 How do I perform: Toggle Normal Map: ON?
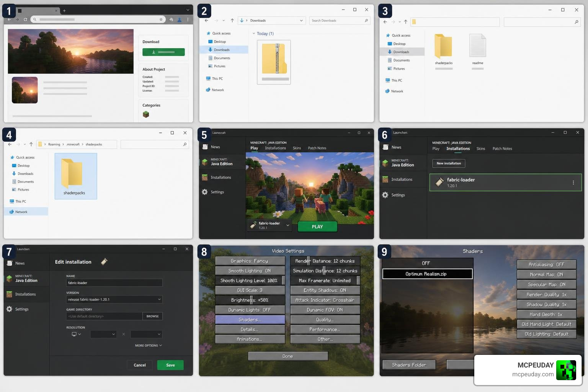(x=546, y=274)
